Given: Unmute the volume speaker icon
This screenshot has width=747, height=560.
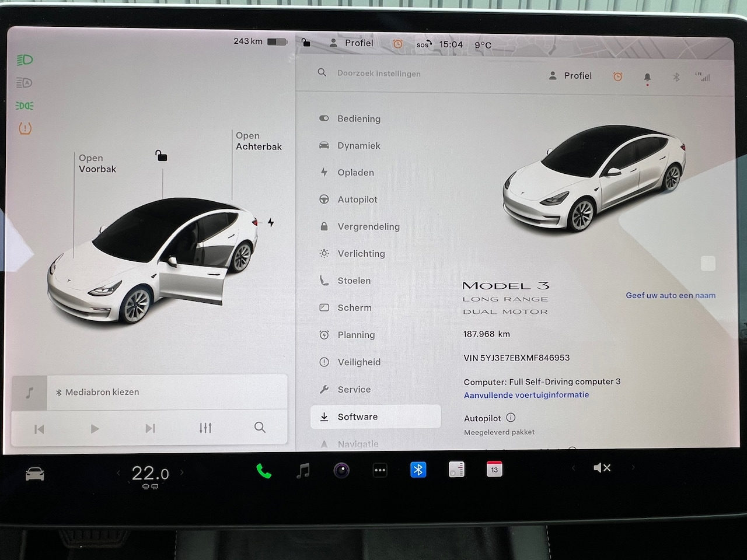Looking at the screenshot, I should [x=602, y=468].
